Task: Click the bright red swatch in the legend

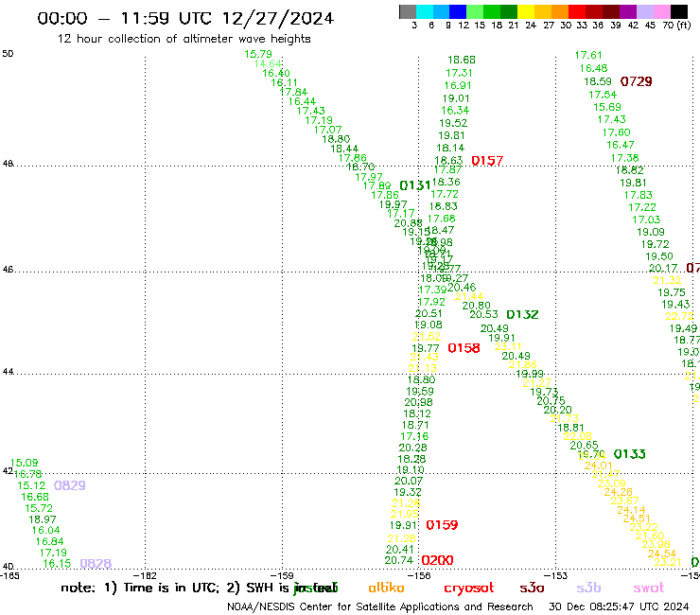Action: click(577, 11)
